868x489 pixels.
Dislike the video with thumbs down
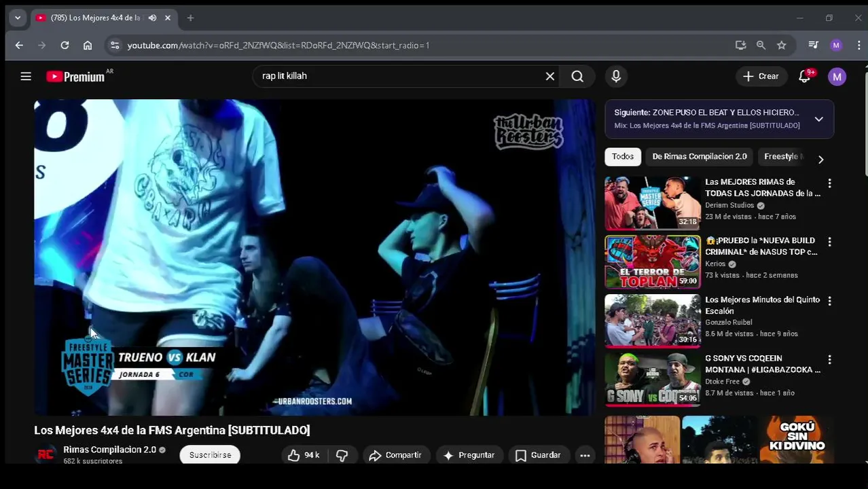342,455
